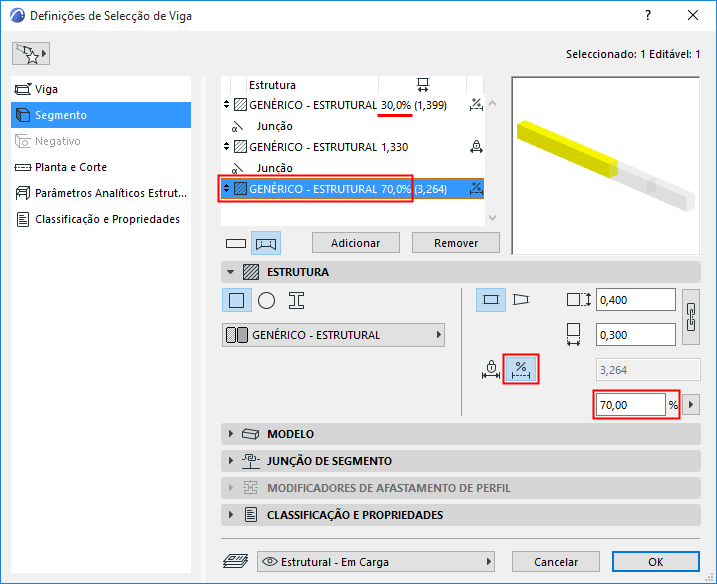This screenshot has height=584, width=717.
Task: Edit the 70,00 percentage field
Action: 631,405
